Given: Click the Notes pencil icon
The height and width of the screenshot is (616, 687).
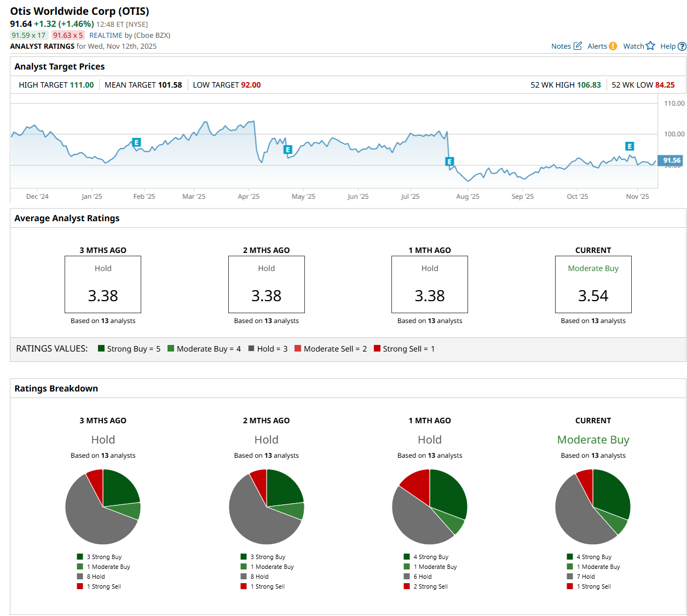Looking at the screenshot, I should click(578, 46).
